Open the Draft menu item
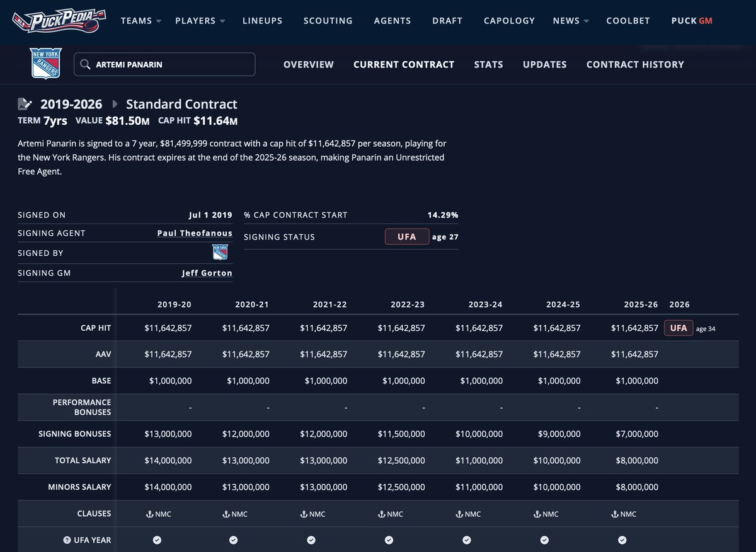This screenshot has height=552, width=756. tap(447, 21)
